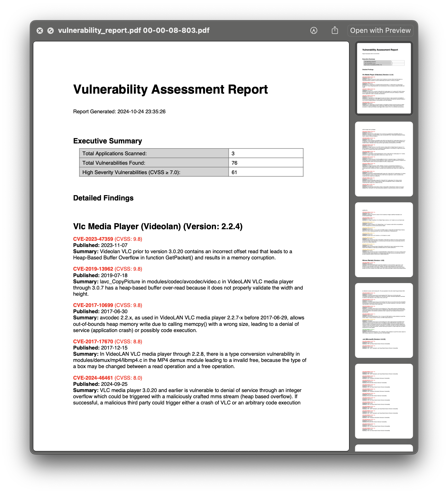Click the file name in title bar
Viewport: 448px width, 494px height.
click(x=134, y=30)
